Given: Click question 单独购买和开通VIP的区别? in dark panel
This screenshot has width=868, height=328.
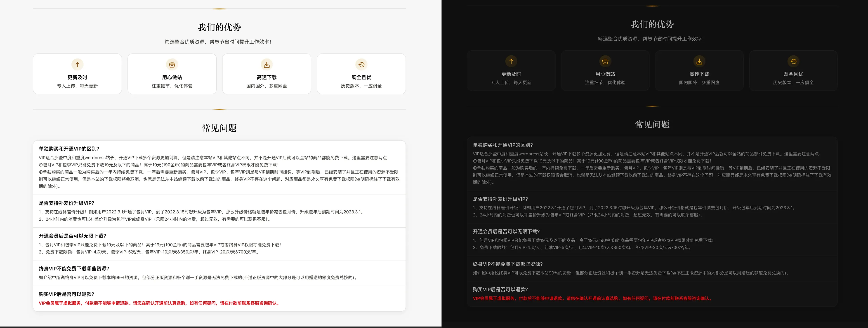Looking at the screenshot, I should 503,145.
